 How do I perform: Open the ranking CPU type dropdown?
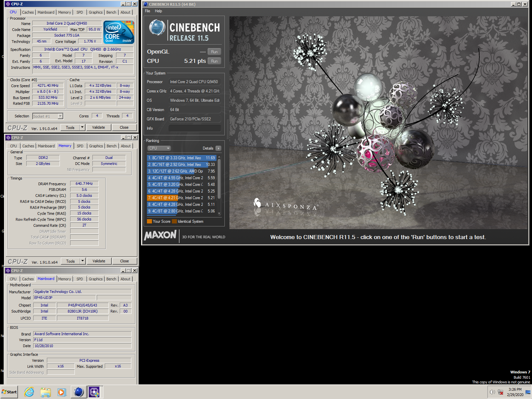pyautogui.click(x=159, y=148)
